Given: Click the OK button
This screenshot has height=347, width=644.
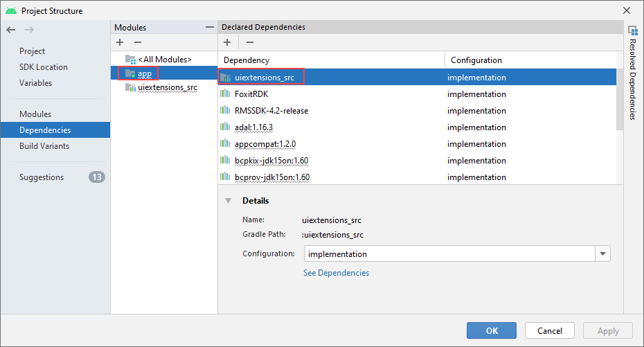Looking at the screenshot, I should click(x=491, y=330).
